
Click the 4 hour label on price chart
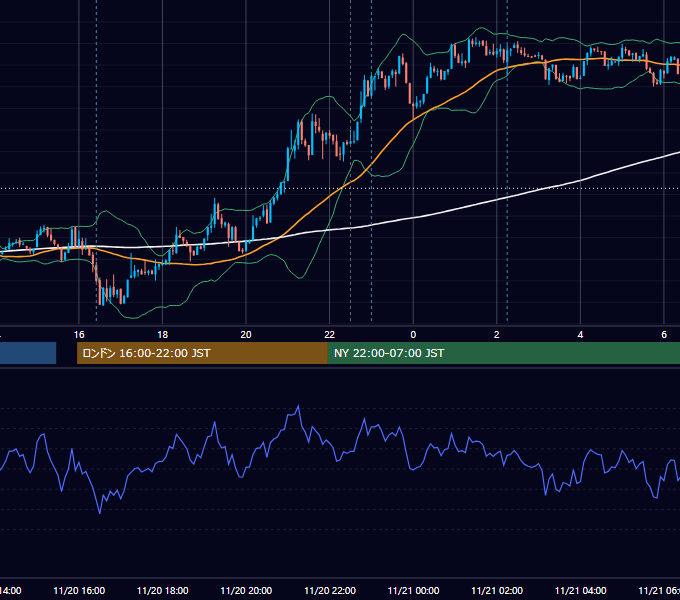(x=580, y=335)
